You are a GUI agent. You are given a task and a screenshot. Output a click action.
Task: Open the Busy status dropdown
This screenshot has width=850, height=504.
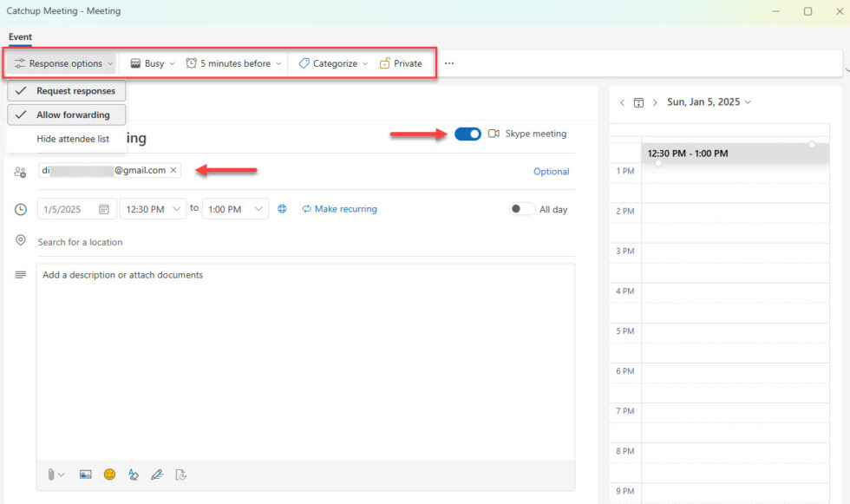pos(153,63)
